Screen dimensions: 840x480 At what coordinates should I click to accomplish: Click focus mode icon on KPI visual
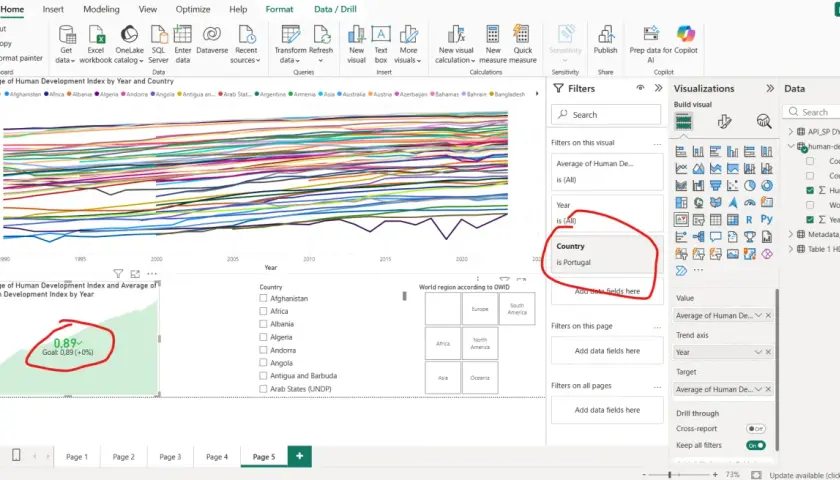[135, 274]
